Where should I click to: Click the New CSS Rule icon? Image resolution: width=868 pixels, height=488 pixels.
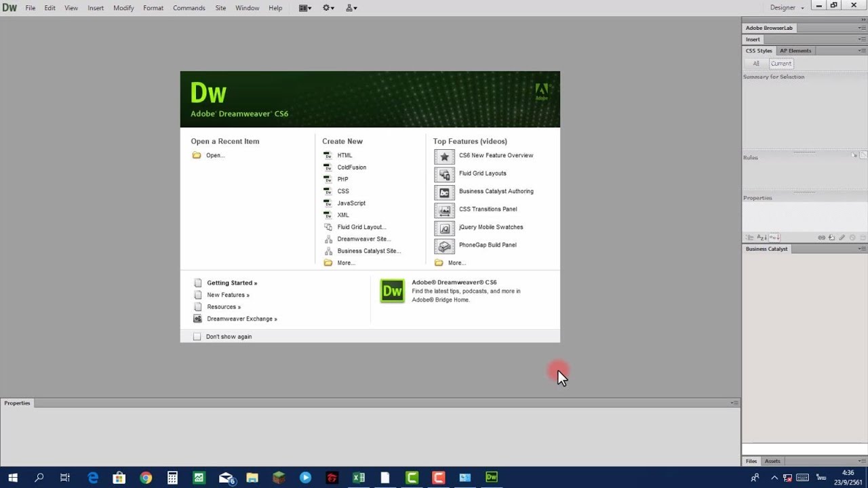coord(831,238)
